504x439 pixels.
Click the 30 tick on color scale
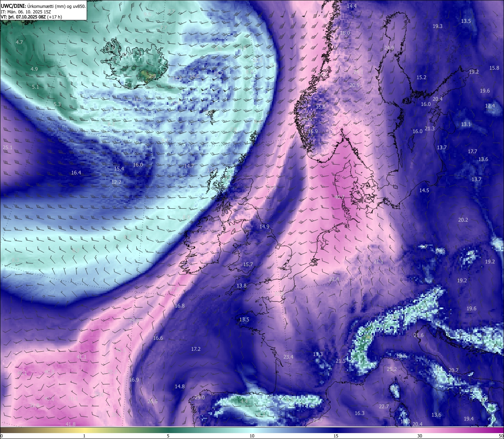420,436
